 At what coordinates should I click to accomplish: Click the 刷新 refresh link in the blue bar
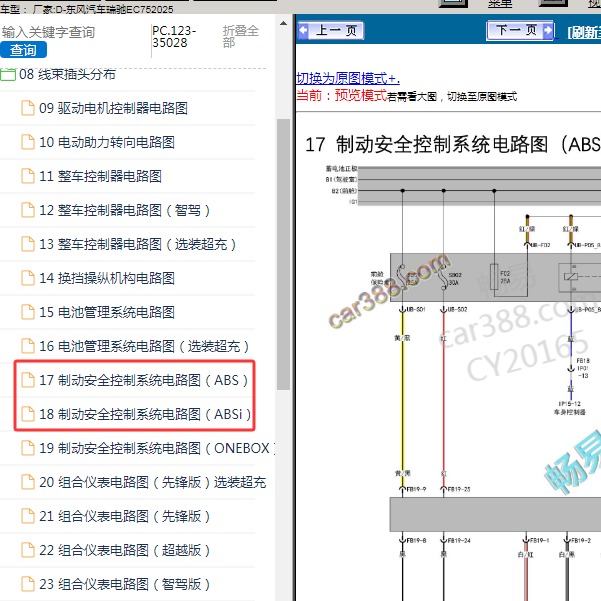[x=584, y=33]
